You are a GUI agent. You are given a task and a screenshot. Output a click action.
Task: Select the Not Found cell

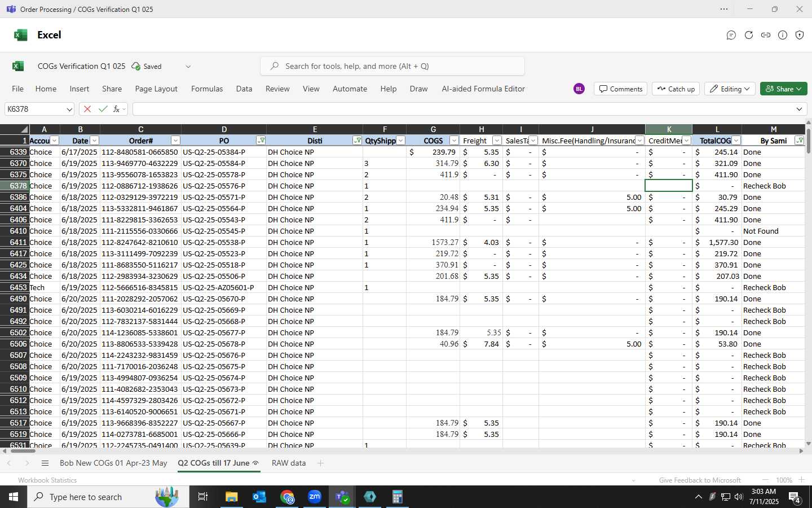click(x=773, y=231)
